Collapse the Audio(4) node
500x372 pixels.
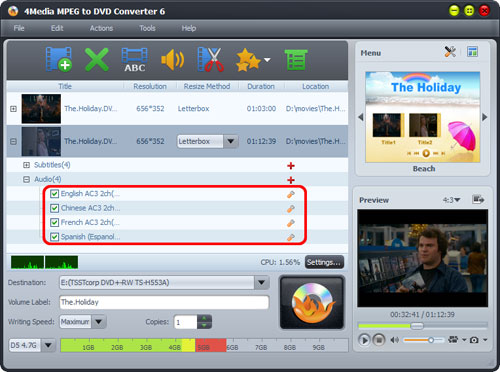[26, 179]
